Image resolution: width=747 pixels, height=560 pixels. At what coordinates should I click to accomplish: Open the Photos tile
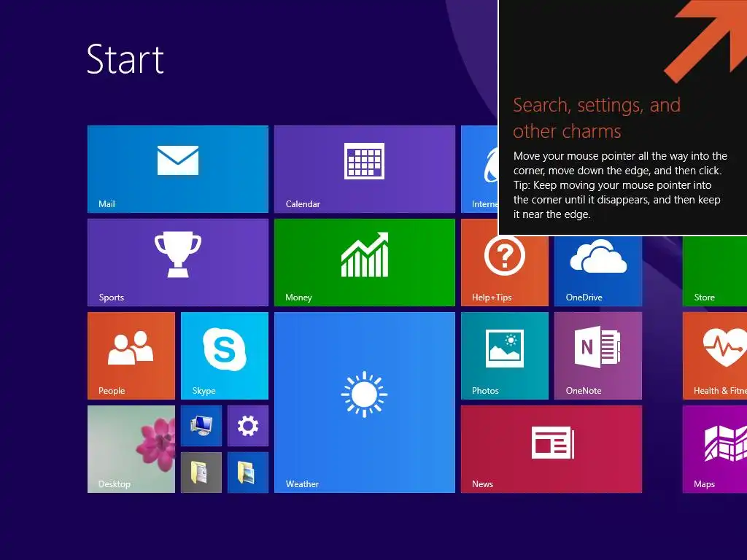pyautogui.click(x=505, y=356)
